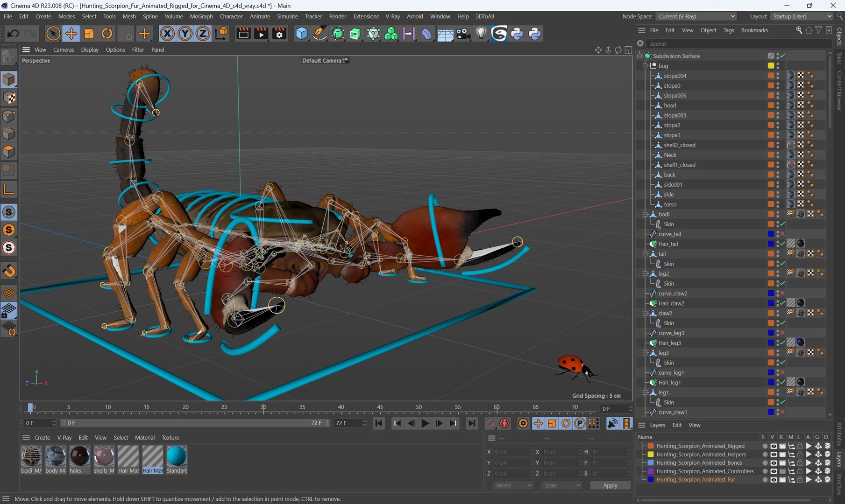Viewport: 845px width, 504px height.
Task: Add a Light object icon
Action: coord(481,34)
